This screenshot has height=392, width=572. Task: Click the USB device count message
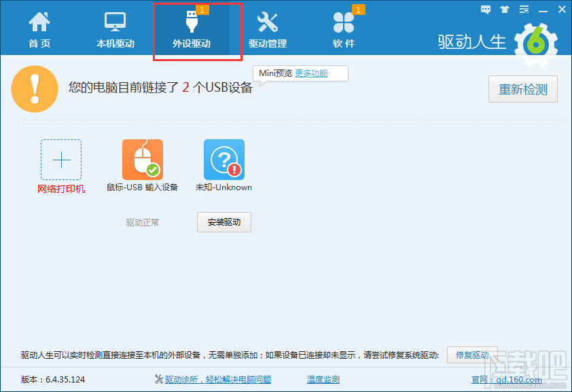coord(160,88)
